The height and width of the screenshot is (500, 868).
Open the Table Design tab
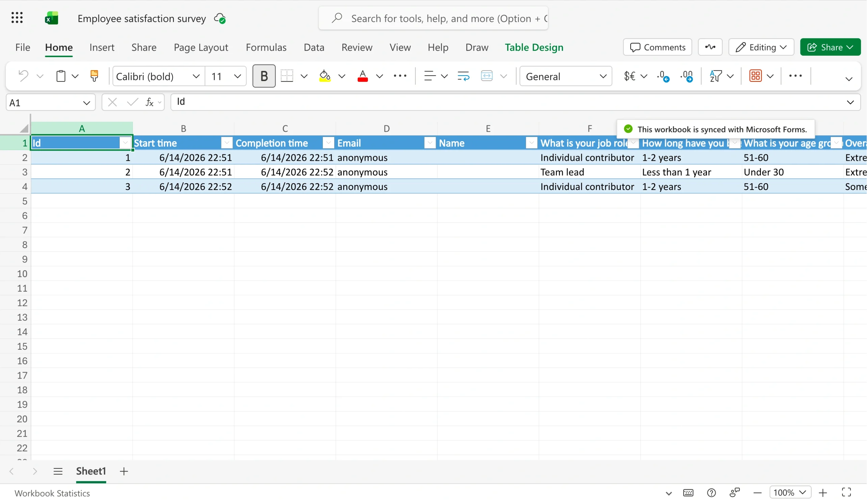534,47
